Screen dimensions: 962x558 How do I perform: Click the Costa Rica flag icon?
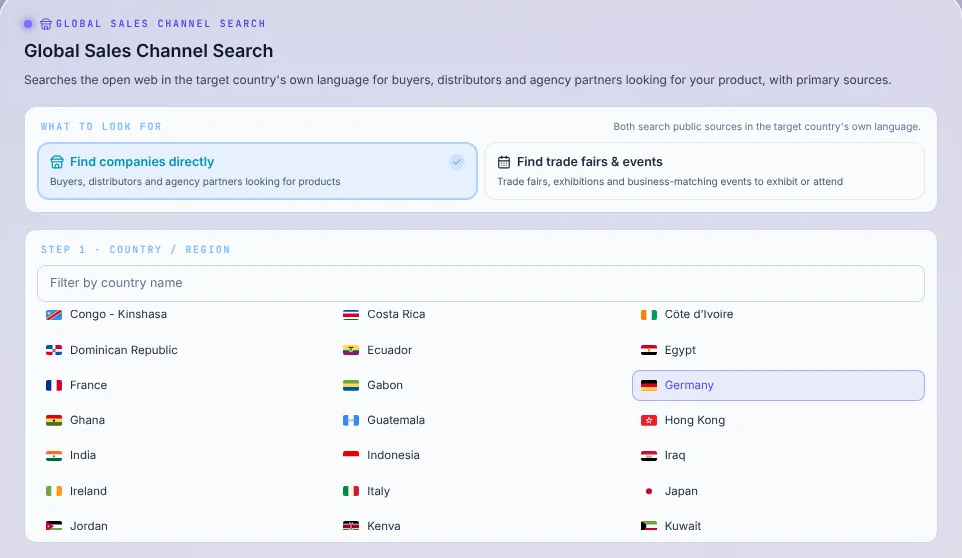[351, 315]
